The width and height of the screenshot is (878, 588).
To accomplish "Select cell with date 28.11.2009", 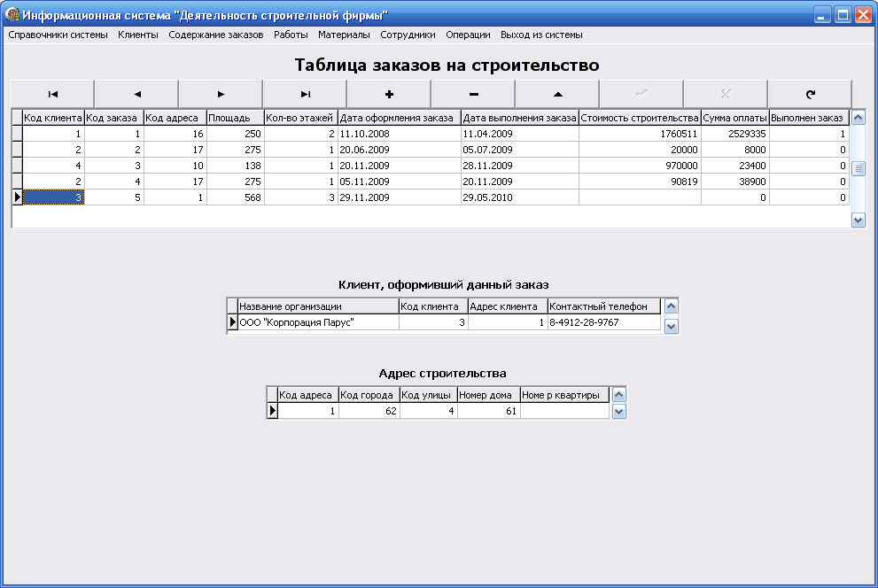I will tap(520, 166).
